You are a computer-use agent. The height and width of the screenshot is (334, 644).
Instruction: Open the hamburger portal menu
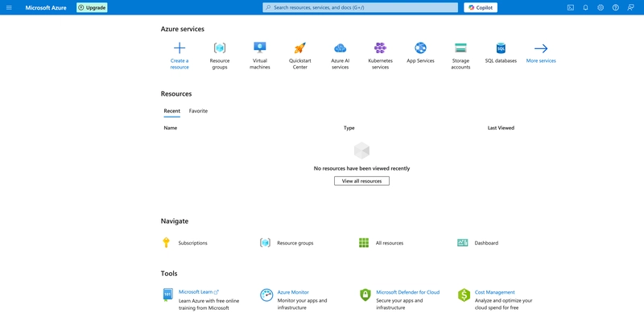[9, 7]
